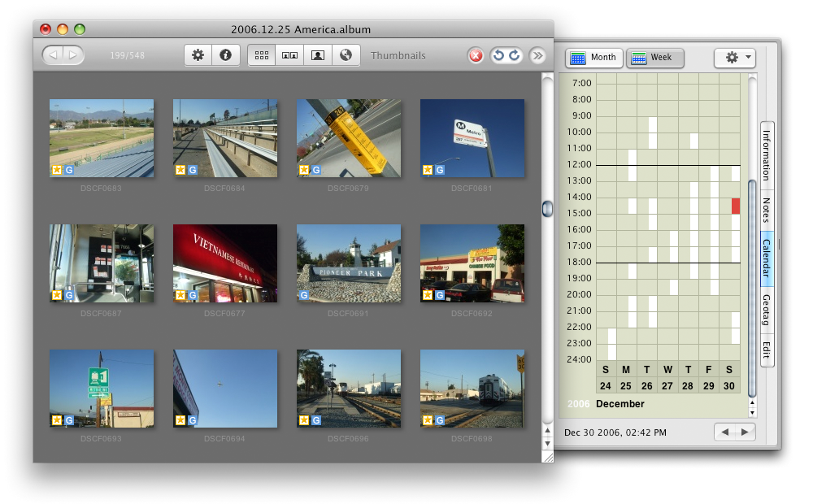813x504 pixels.
Task: Show photo info with the i button
Action: (x=225, y=55)
